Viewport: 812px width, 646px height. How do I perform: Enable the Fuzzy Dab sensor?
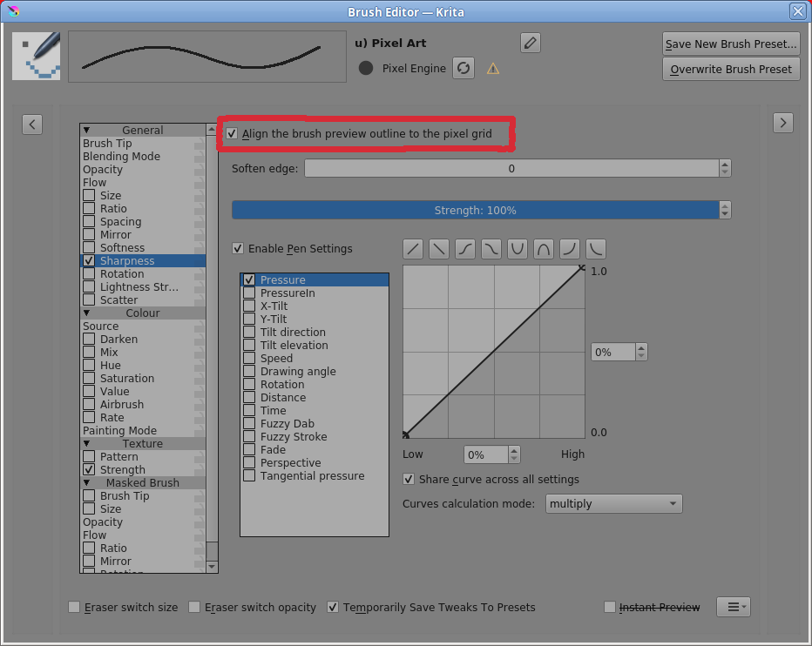click(249, 423)
